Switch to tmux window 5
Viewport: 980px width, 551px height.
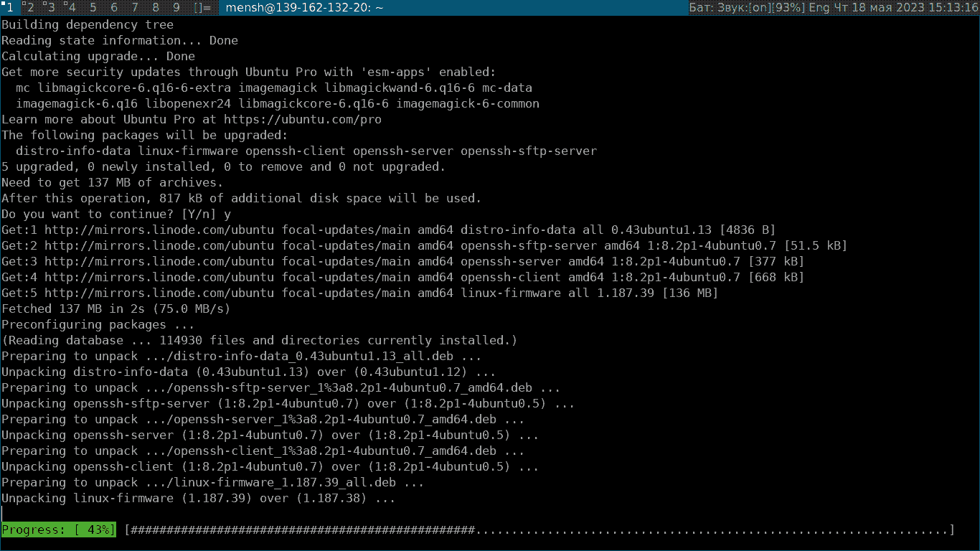pos(92,7)
